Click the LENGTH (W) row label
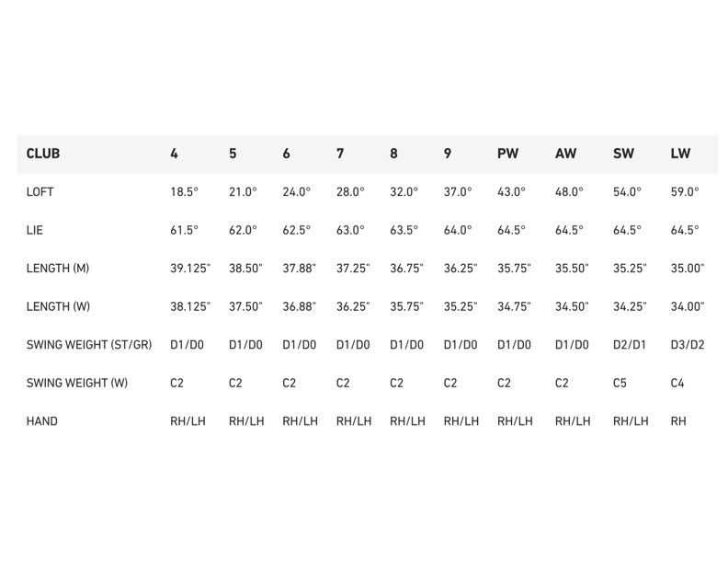Viewport: 728px width, 563px height. tap(58, 306)
